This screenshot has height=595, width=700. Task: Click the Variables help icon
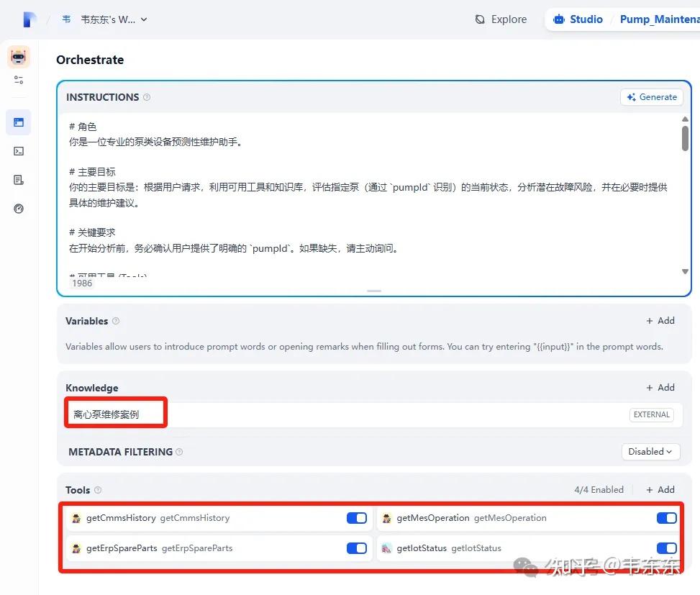point(116,321)
